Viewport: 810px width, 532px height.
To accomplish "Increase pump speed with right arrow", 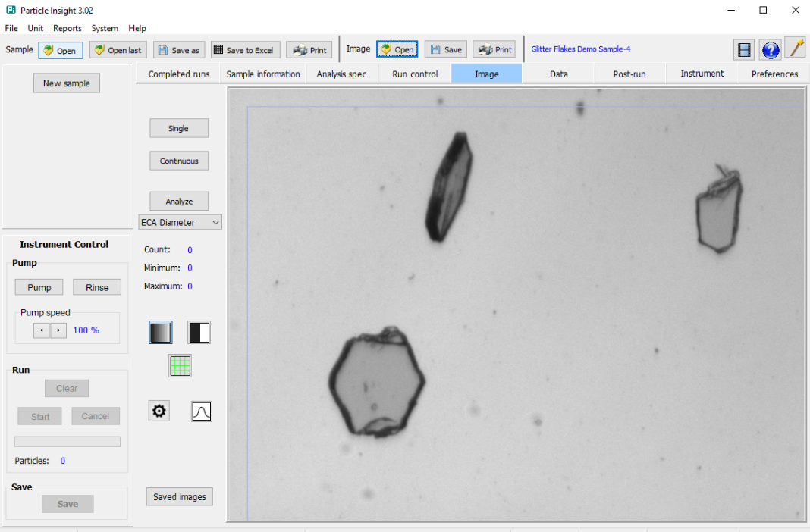I will [x=58, y=330].
